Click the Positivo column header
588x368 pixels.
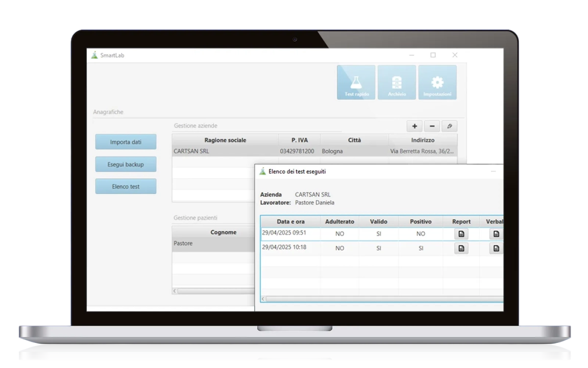[x=420, y=221]
